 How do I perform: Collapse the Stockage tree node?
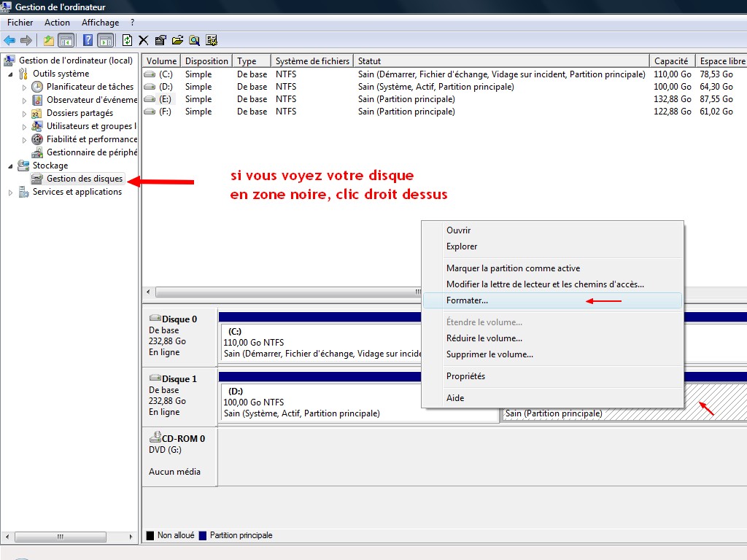click(x=10, y=166)
